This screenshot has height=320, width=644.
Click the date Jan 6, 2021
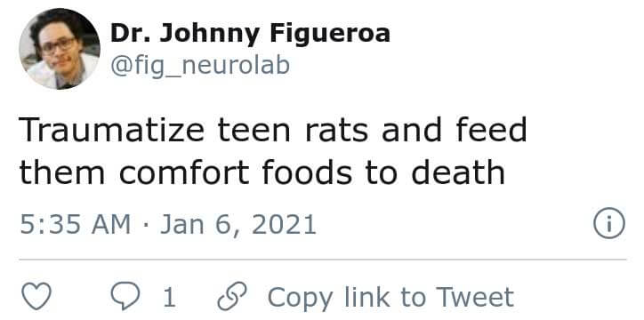(238, 225)
